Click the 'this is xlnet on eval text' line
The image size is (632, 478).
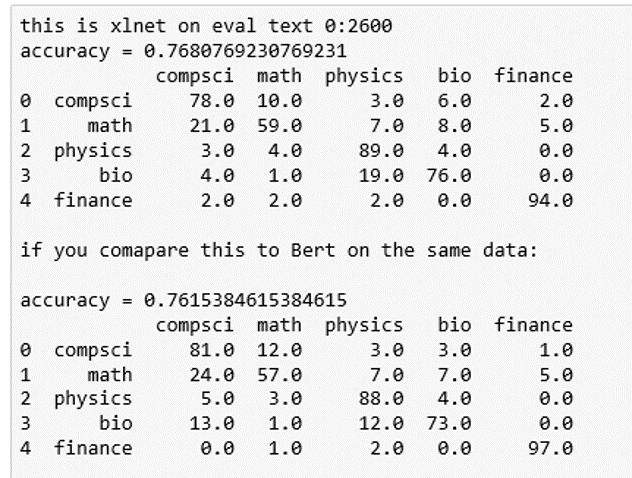[x=206, y=25]
